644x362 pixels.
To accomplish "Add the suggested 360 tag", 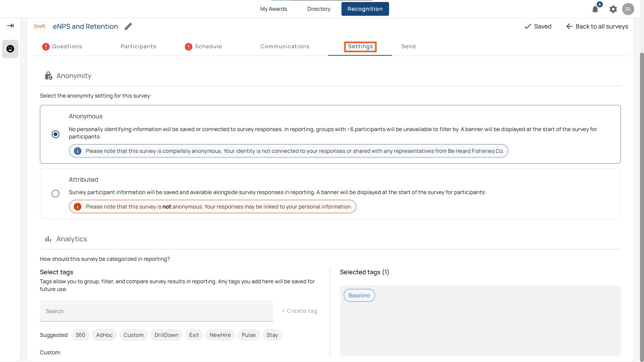I will [x=80, y=335].
